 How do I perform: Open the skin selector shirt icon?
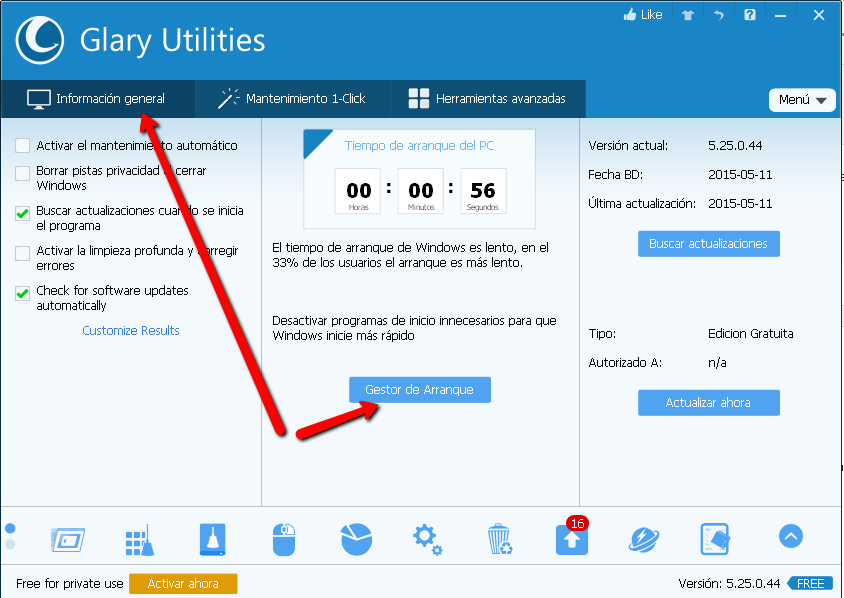687,15
